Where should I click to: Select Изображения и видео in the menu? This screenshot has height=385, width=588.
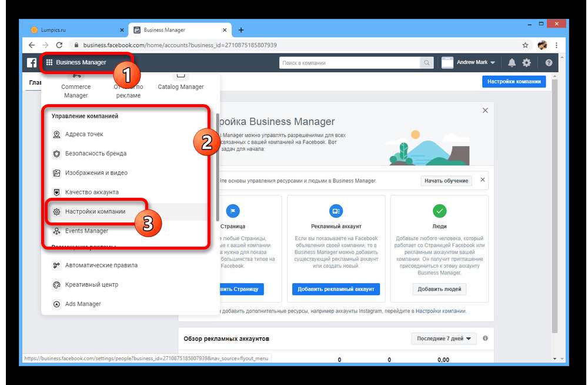[x=96, y=173]
